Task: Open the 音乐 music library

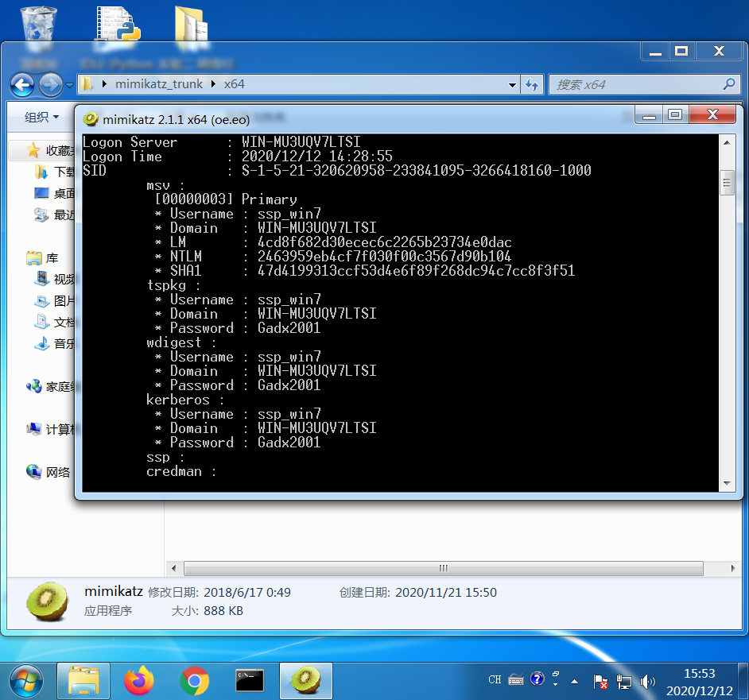Action: [55, 344]
